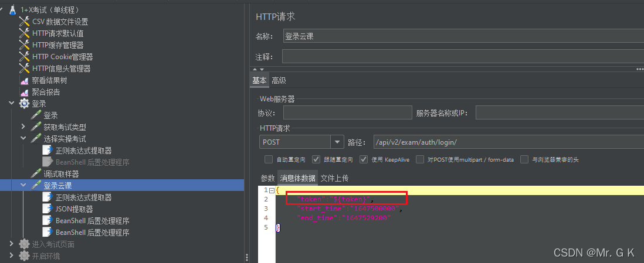Open the POST method dropdown
Image resolution: width=644 pixels, height=263 pixels.
click(x=337, y=142)
